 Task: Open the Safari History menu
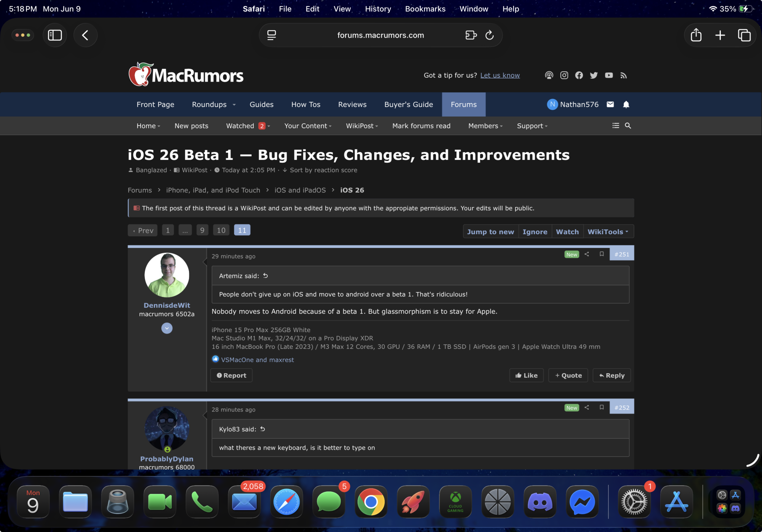coord(378,9)
